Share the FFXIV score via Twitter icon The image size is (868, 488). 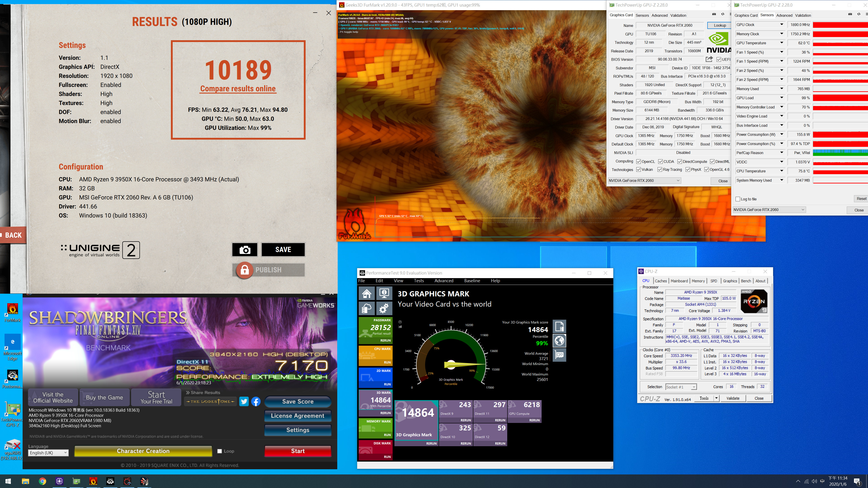point(244,401)
